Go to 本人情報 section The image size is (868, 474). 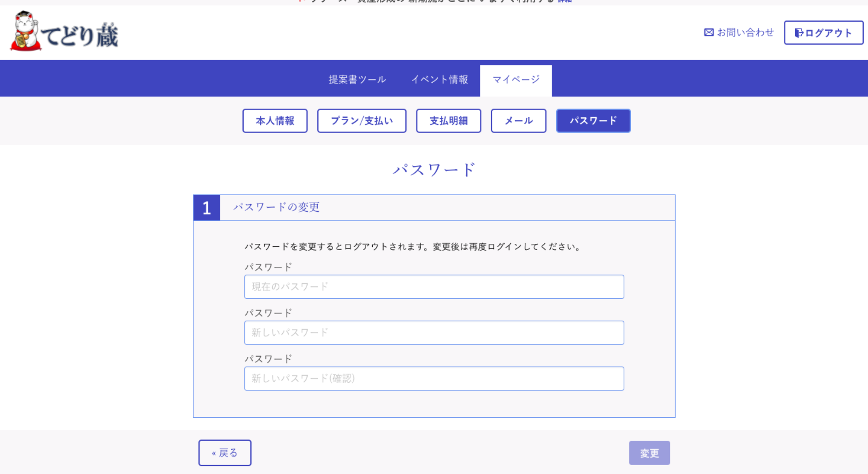pyautogui.click(x=275, y=121)
